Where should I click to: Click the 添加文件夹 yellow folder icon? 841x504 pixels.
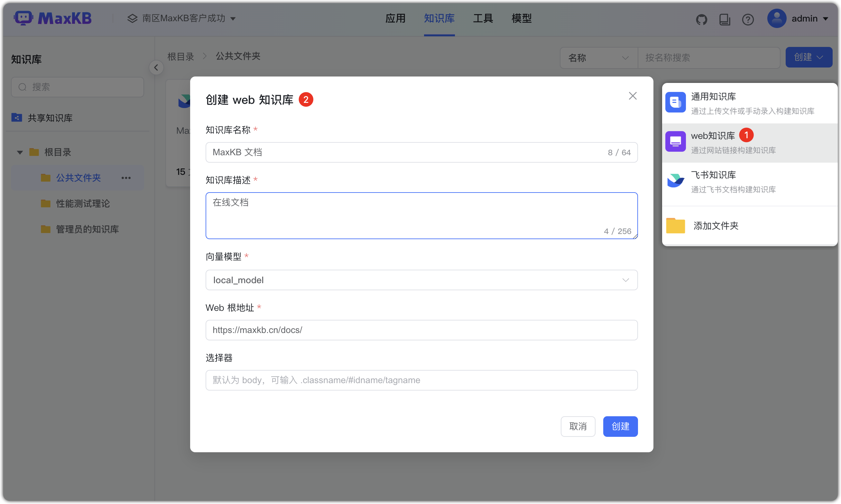tap(675, 226)
